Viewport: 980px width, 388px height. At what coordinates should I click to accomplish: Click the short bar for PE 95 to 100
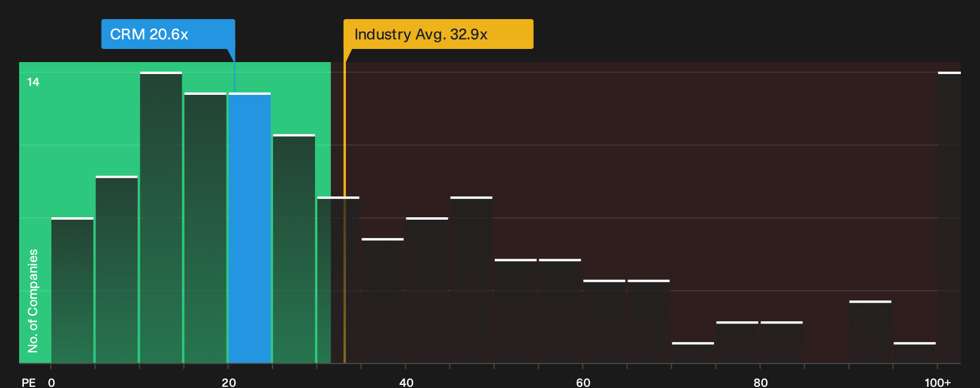tap(915, 353)
